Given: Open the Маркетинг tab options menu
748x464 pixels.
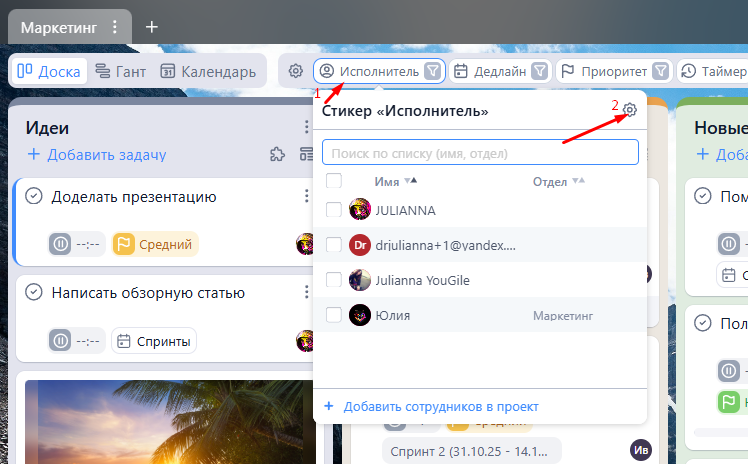Looking at the screenshot, I should (114, 27).
